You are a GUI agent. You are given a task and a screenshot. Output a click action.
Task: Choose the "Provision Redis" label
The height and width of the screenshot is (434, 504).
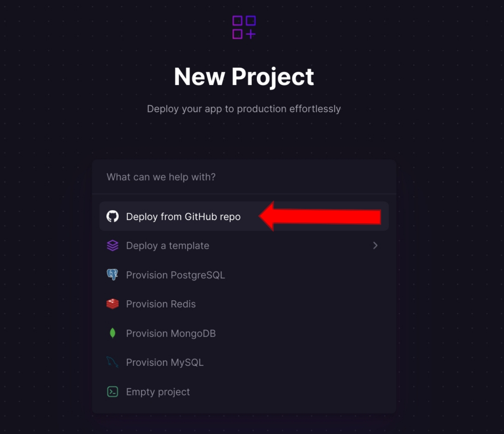[161, 304]
